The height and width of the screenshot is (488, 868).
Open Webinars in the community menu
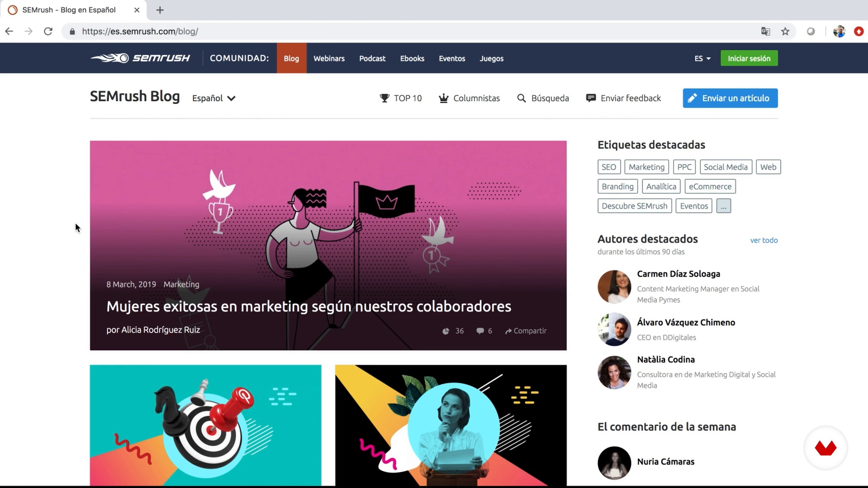point(329,58)
